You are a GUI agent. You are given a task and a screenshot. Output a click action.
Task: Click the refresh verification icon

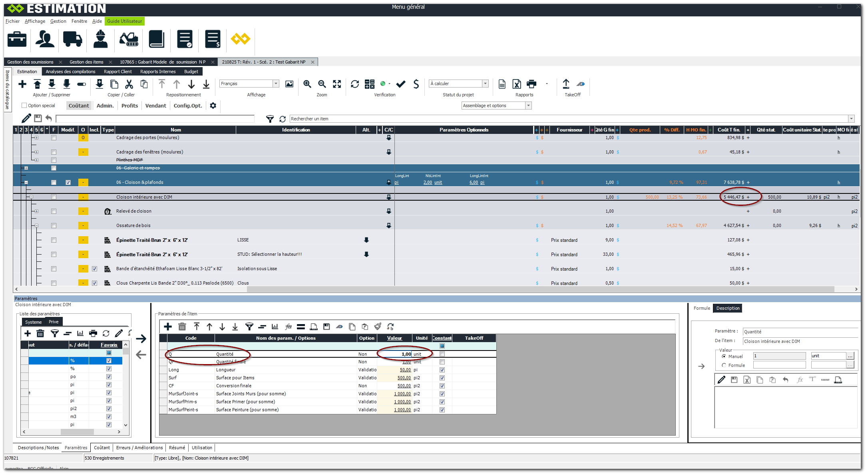pos(354,84)
